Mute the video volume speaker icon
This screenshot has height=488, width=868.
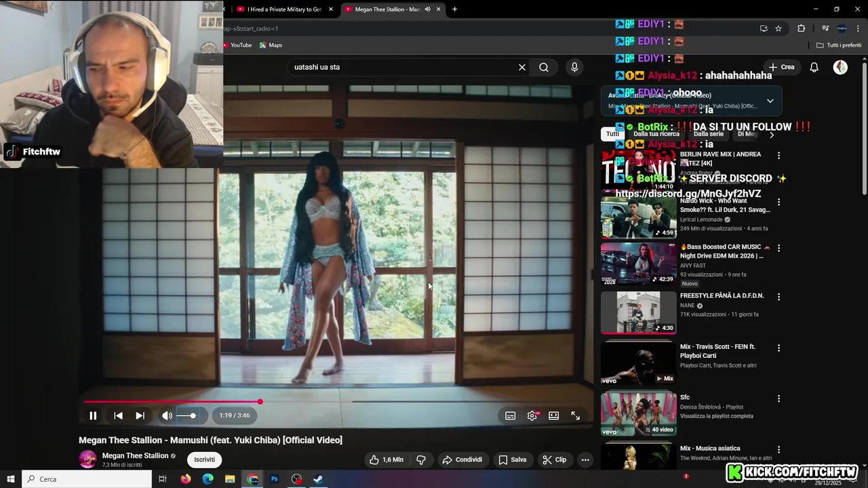coord(167,415)
